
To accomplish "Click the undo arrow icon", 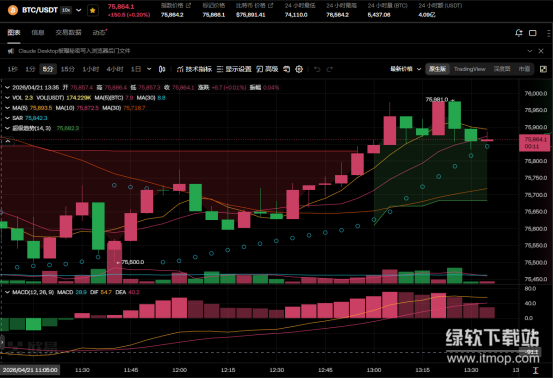I will pos(317,69).
